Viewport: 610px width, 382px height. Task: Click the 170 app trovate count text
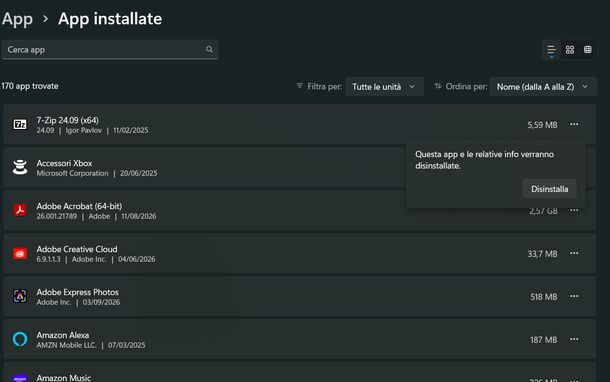[x=30, y=86]
